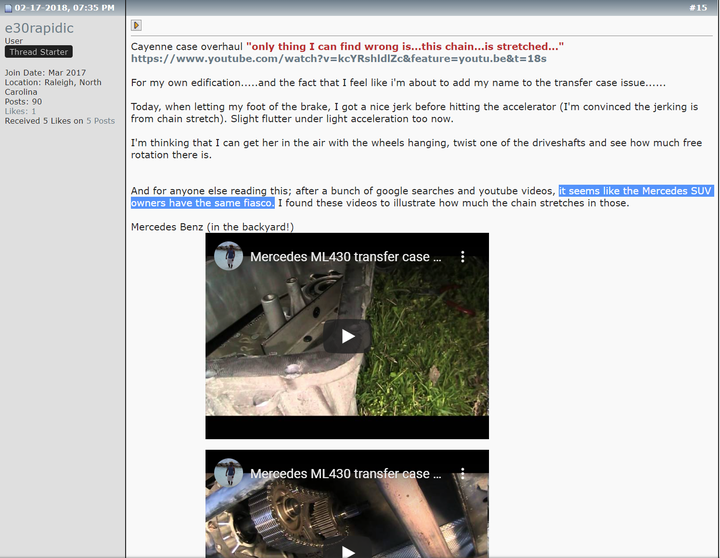This screenshot has width=720, height=558.
Task: Click the "Join Date: Mar 2017" text
Action: pyautogui.click(x=45, y=73)
